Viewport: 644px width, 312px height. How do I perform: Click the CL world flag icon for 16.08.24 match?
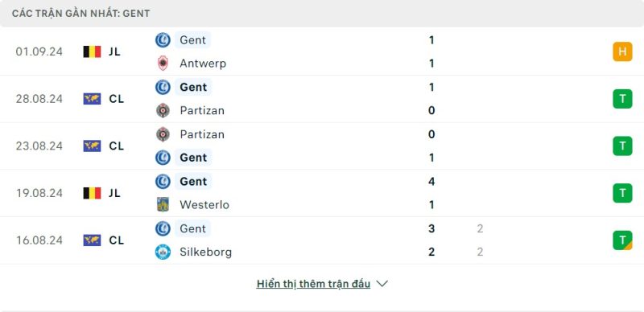tap(92, 240)
